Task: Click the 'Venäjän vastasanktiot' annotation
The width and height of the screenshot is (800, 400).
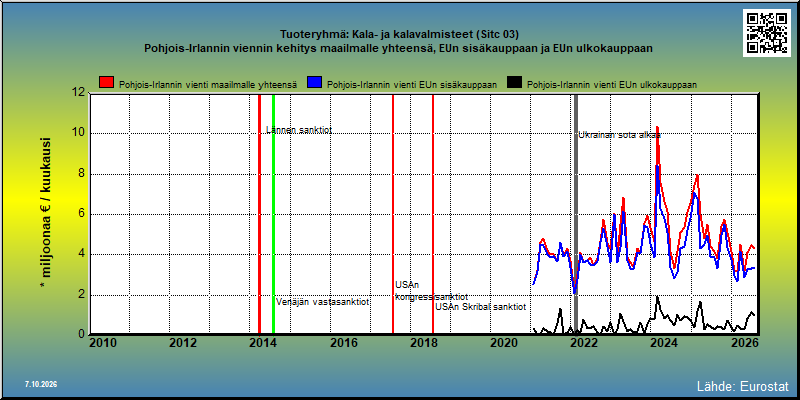Action: coord(322,302)
